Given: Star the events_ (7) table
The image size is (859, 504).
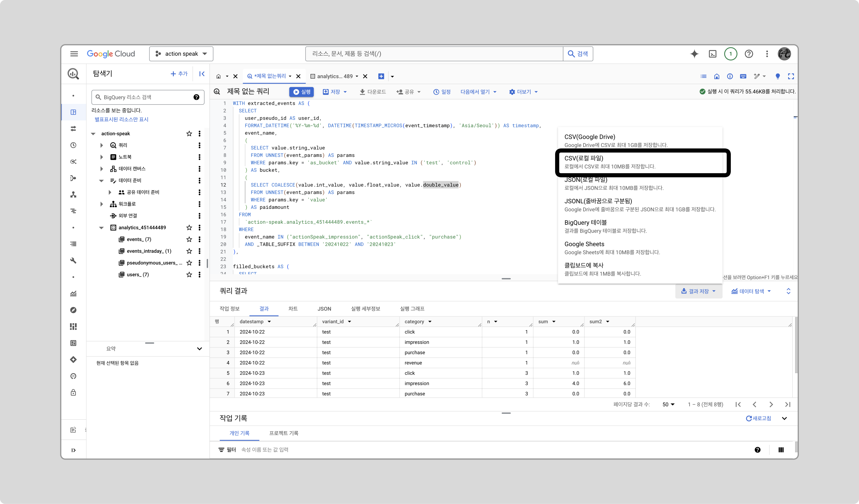Looking at the screenshot, I should [x=189, y=239].
